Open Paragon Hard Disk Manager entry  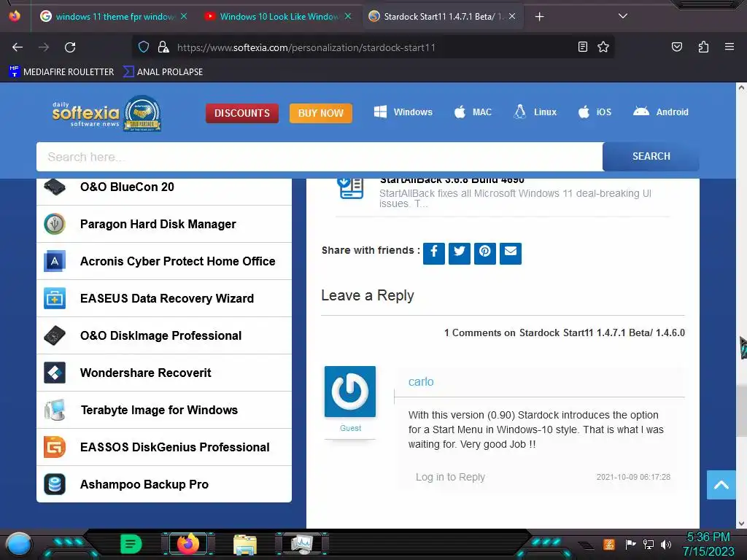pos(164,225)
